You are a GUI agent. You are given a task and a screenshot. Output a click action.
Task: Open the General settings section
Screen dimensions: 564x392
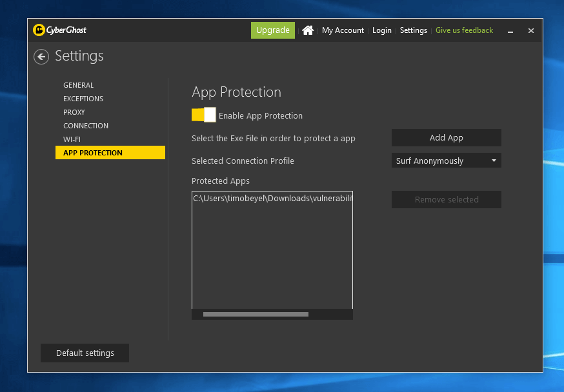click(x=79, y=85)
